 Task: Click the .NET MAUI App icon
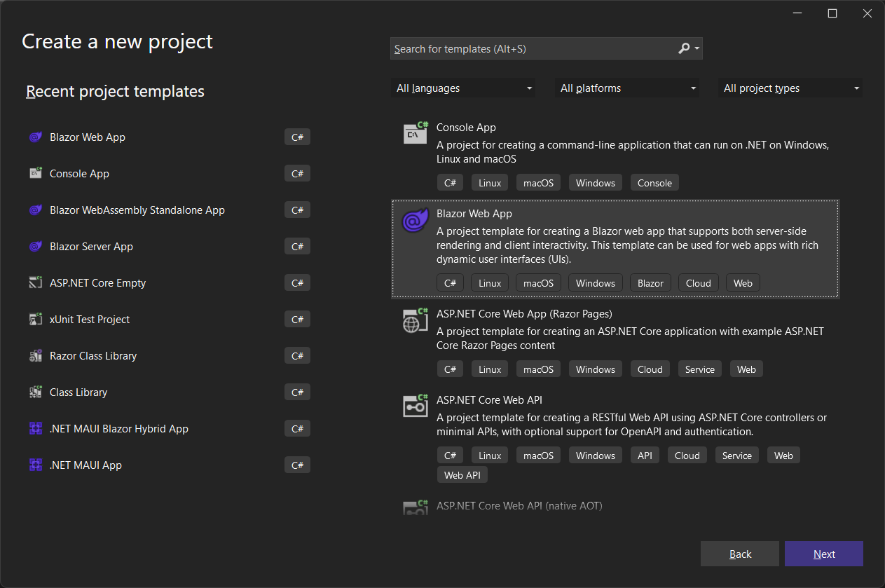tap(36, 465)
